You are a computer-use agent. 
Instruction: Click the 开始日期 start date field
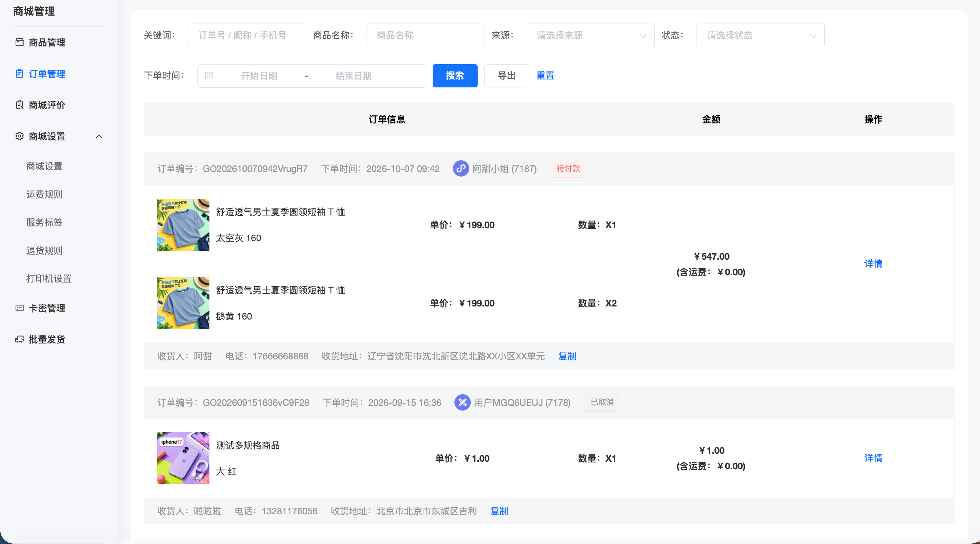coord(259,76)
